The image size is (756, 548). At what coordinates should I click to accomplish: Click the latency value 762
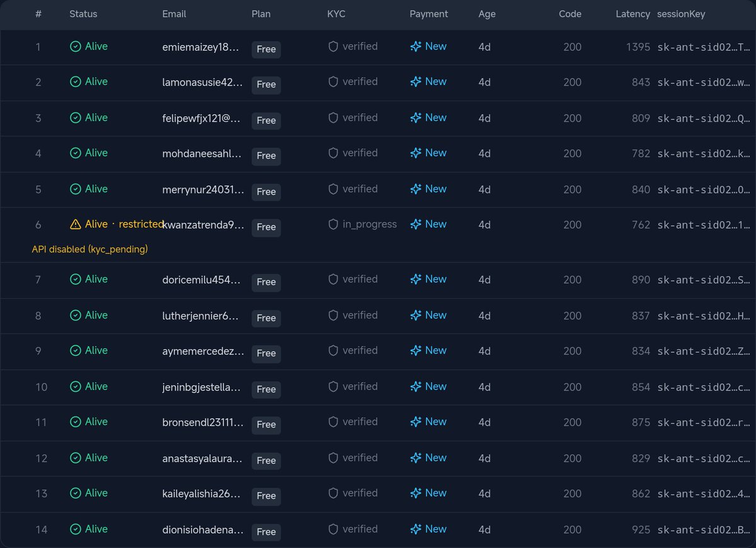641,224
